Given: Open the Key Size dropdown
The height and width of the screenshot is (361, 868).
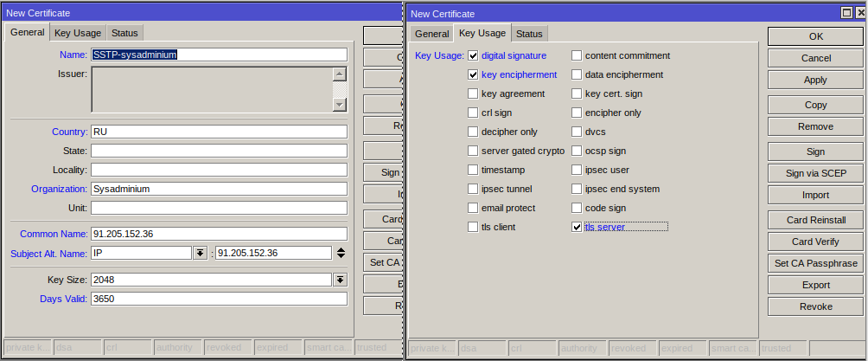Looking at the screenshot, I should [x=341, y=280].
